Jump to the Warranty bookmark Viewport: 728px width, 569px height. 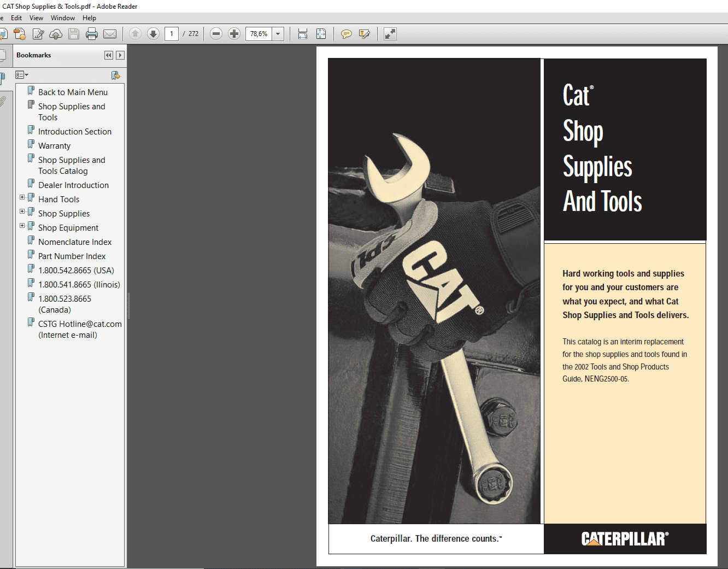pyautogui.click(x=54, y=146)
